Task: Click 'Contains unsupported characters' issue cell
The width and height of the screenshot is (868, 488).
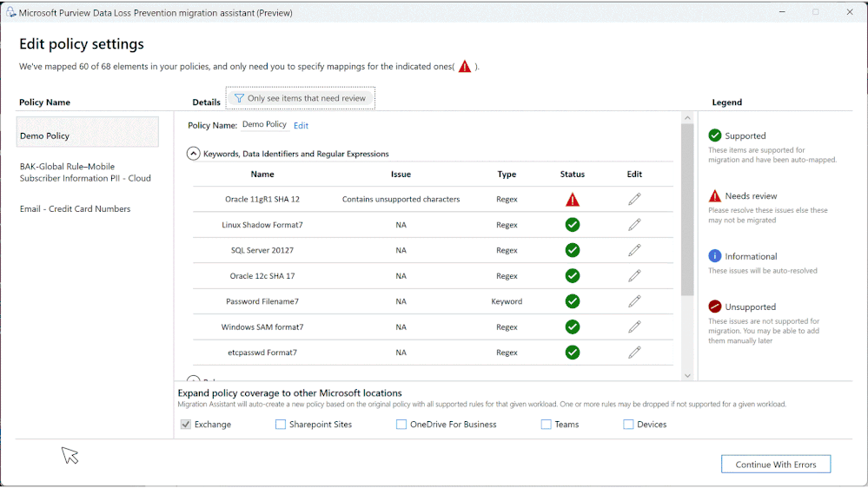Action: (x=401, y=199)
